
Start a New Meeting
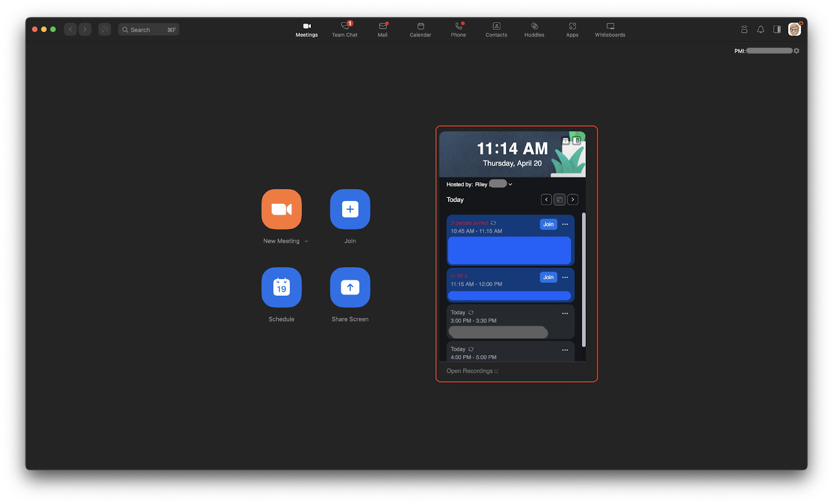[281, 209]
